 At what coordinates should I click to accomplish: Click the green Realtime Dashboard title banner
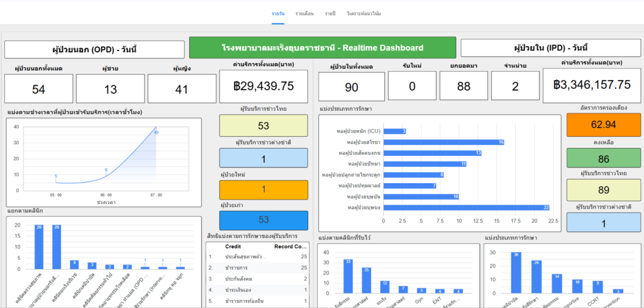(322, 48)
